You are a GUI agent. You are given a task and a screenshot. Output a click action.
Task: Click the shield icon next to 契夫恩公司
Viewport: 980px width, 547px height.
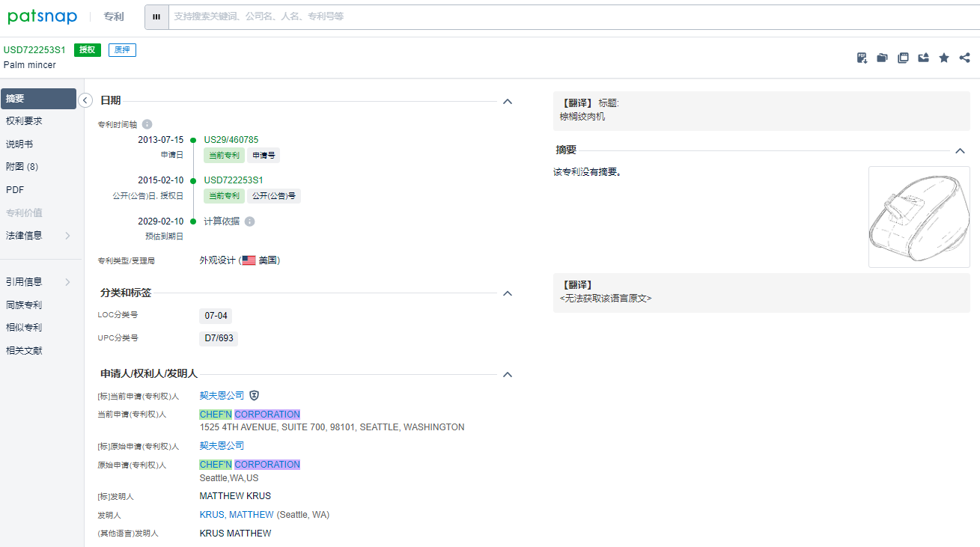pyautogui.click(x=255, y=395)
